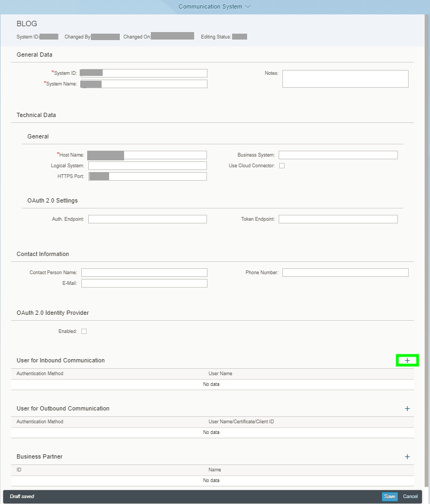Viewport: 430px width, 504px height.
Task: Add a user for inbound communication
Action: coord(407,360)
